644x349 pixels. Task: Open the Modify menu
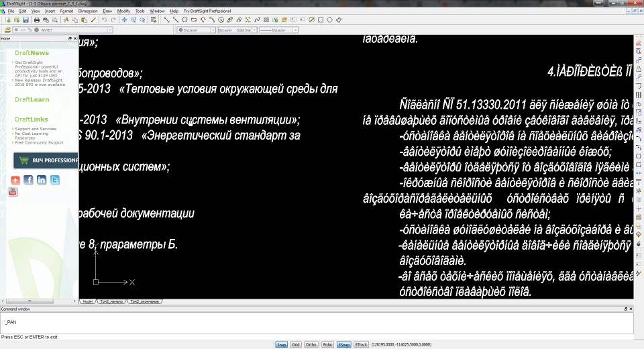point(123,11)
